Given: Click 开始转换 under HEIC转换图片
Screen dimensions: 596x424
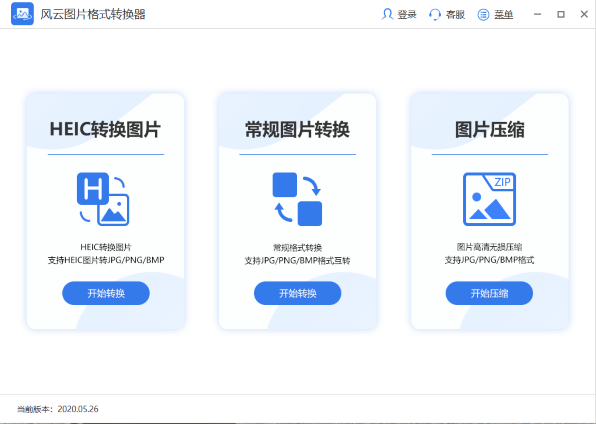Looking at the screenshot, I should 106,293.
